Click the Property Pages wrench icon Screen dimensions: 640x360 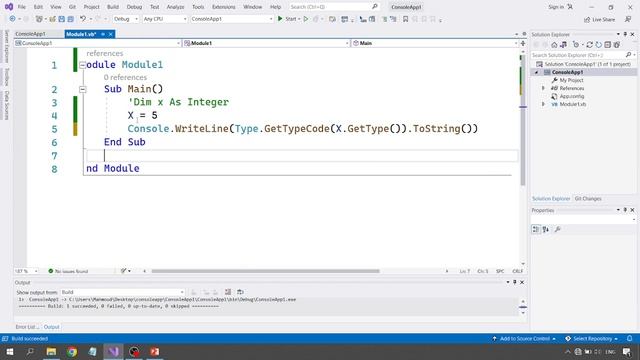(558, 229)
